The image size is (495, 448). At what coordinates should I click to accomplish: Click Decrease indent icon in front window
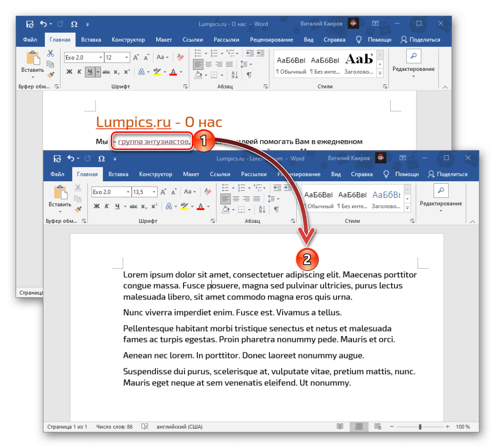[x=277, y=188]
